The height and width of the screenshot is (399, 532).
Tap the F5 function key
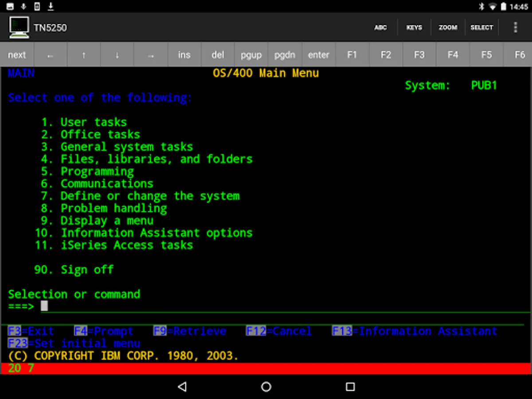(486, 55)
